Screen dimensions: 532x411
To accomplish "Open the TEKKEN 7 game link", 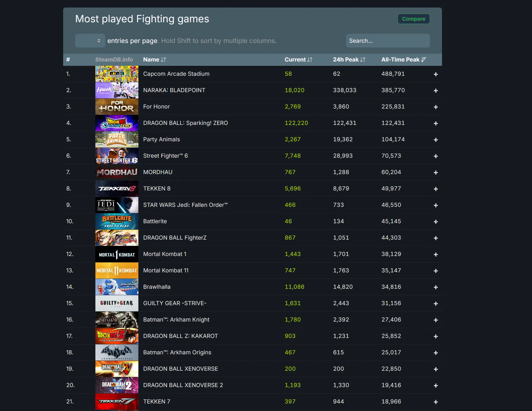I will 157,402.
